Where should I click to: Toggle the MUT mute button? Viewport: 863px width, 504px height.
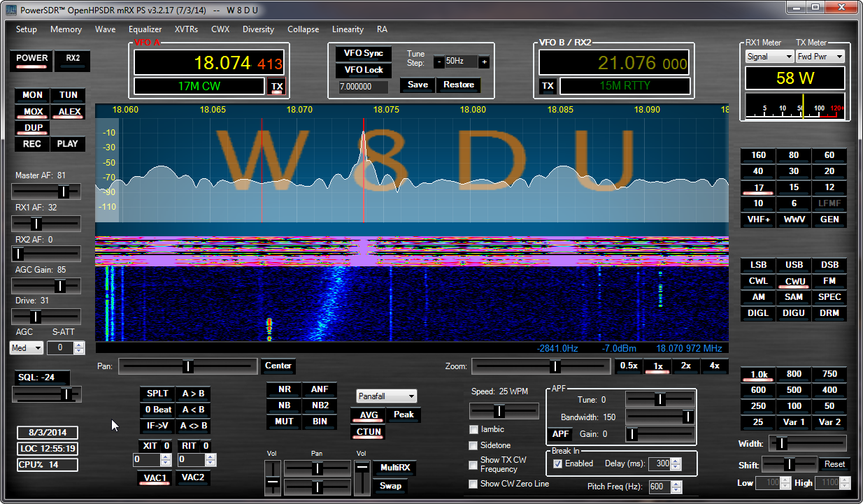point(284,422)
